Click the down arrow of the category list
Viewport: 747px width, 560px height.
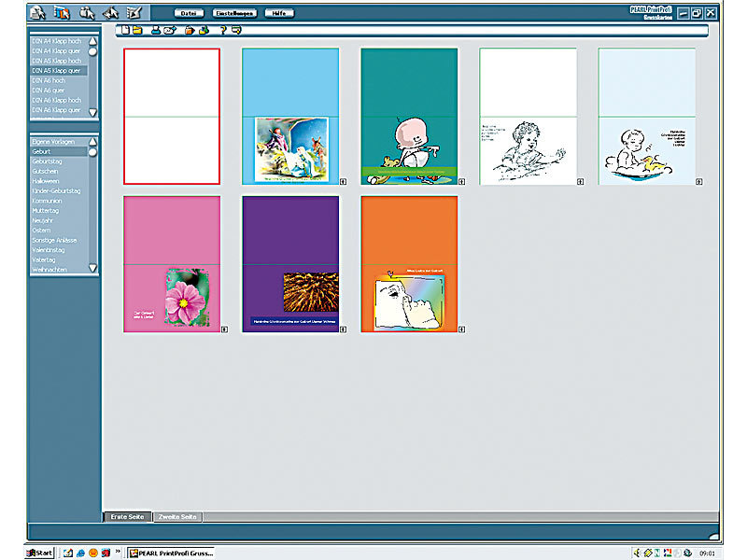click(x=92, y=269)
